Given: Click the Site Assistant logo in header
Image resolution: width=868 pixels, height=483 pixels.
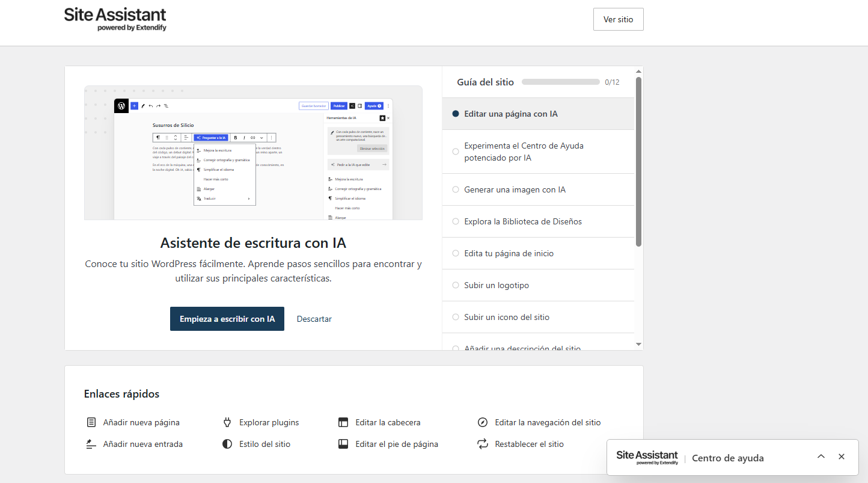Looking at the screenshot, I should pyautogui.click(x=115, y=19).
